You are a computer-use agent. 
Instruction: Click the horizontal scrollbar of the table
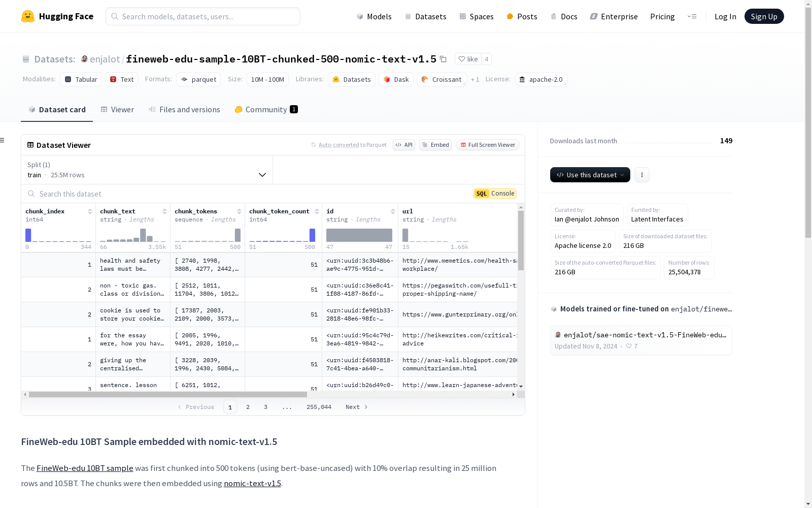[168, 394]
